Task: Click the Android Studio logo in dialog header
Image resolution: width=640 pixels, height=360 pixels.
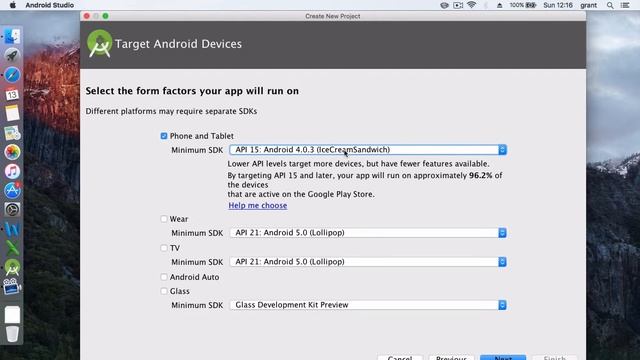Action: [99, 44]
